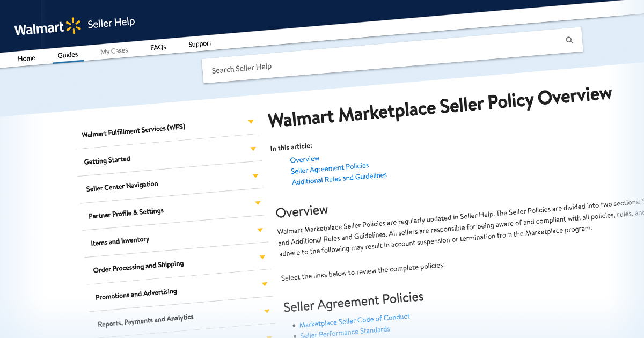Expand Walmart Fulfillment Services (WFS) section
The image size is (644, 338).
coord(251,122)
